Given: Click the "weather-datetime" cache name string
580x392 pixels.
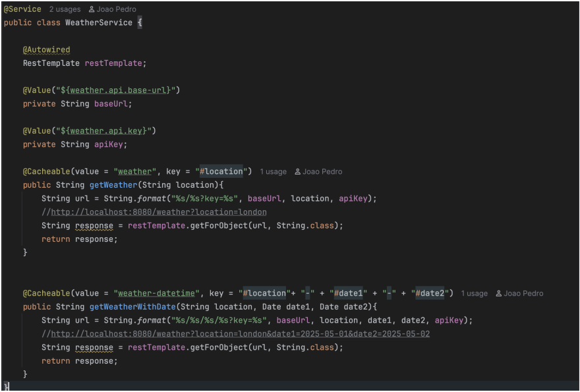Looking at the screenshot, I should (156, 293).
